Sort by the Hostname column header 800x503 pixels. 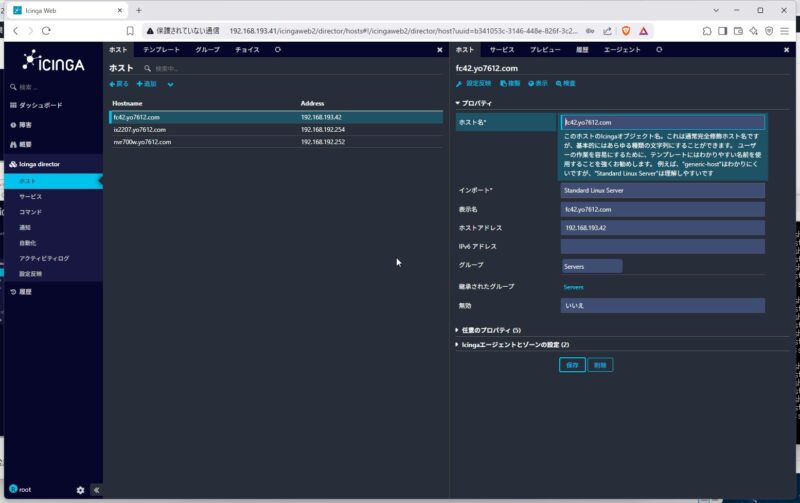point(127,103)
